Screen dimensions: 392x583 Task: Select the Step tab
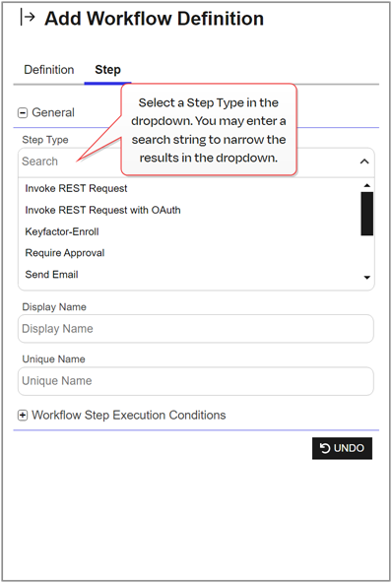tap(108, 70)
